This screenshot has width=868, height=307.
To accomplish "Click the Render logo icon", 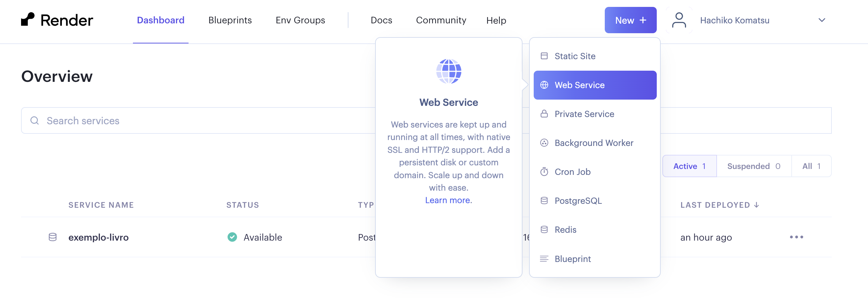I will (x=28, y=19).
